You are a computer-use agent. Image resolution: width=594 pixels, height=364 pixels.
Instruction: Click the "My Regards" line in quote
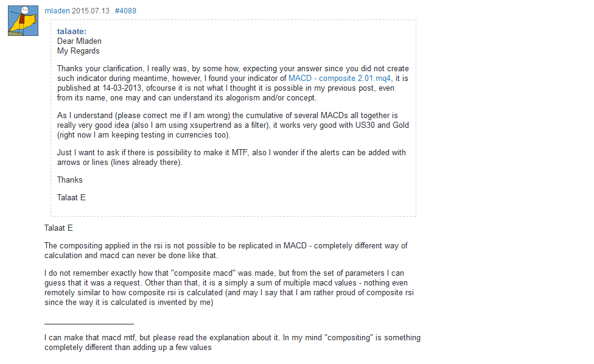tap(78, 51)
